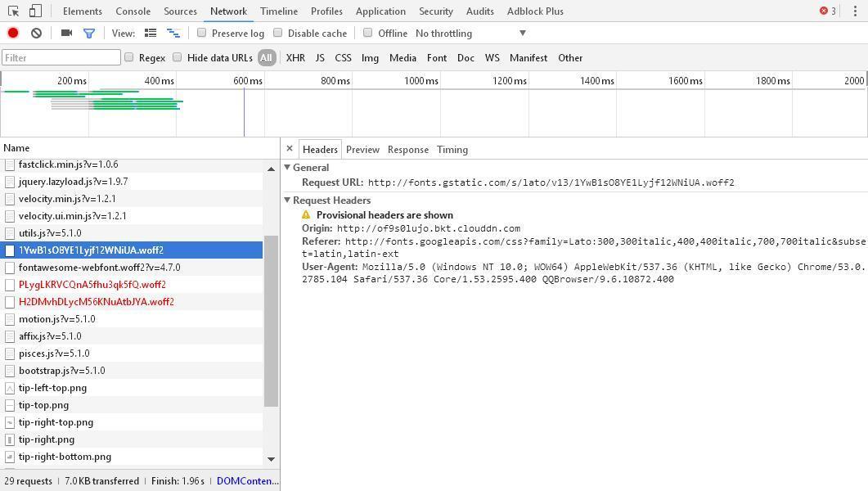Image resolution: width=868 pixels, height=491 pixels.
Task: Open the Audits tab
Action: (x=480, y=11)
